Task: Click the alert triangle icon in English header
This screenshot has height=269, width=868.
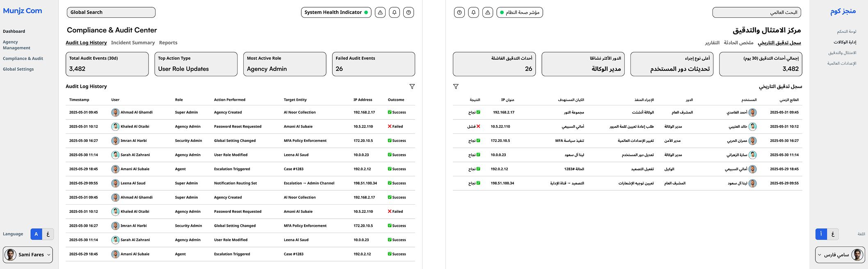Action: pos(380,12)
